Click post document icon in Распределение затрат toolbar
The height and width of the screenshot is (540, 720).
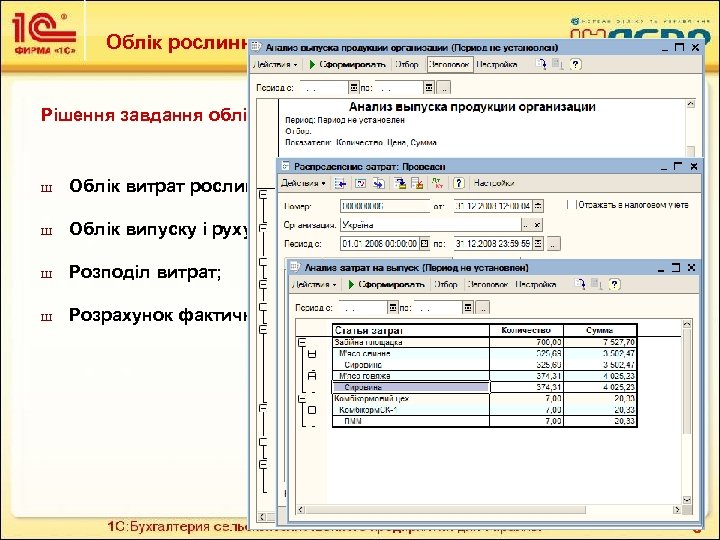pos(400,184)
